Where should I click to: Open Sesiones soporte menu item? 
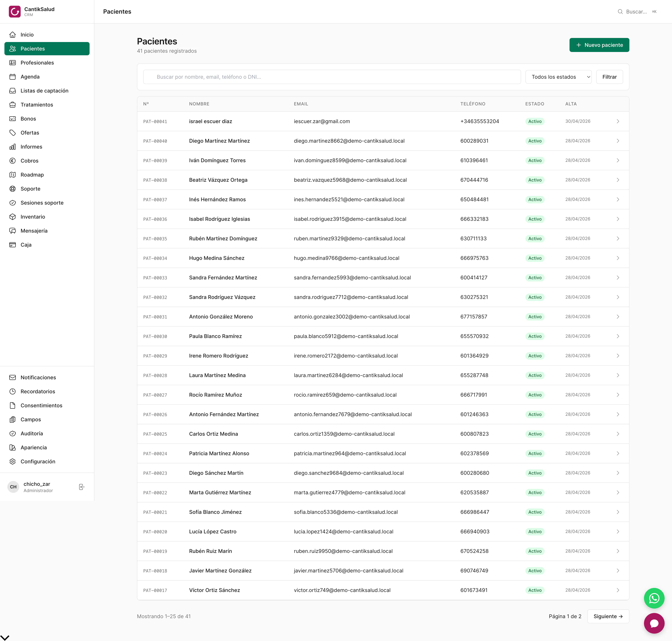click(x=47, y=203)
